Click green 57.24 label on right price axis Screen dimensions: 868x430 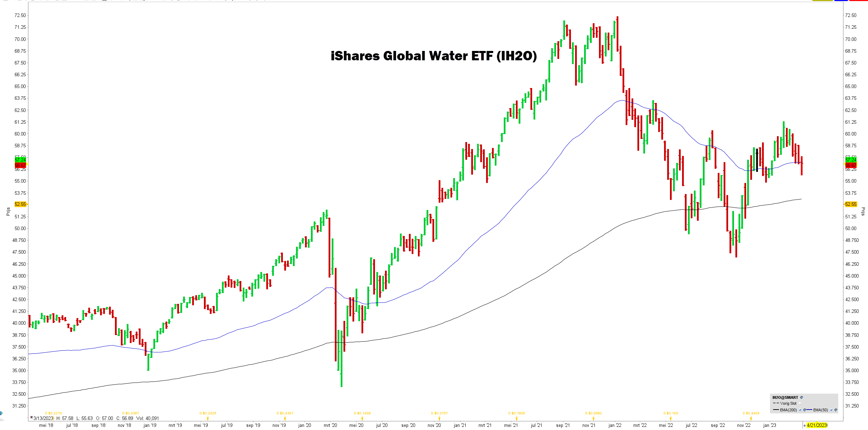click(x=851, y=160)
